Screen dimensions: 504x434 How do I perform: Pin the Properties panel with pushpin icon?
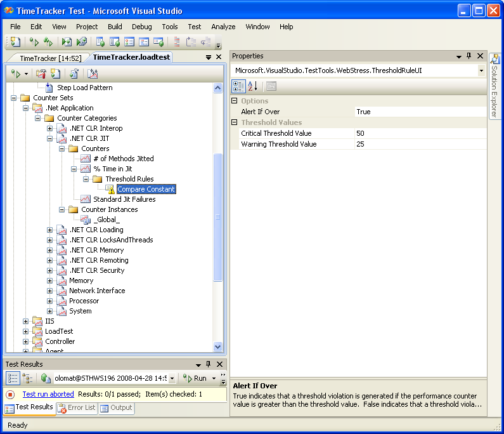click(469, 56)
